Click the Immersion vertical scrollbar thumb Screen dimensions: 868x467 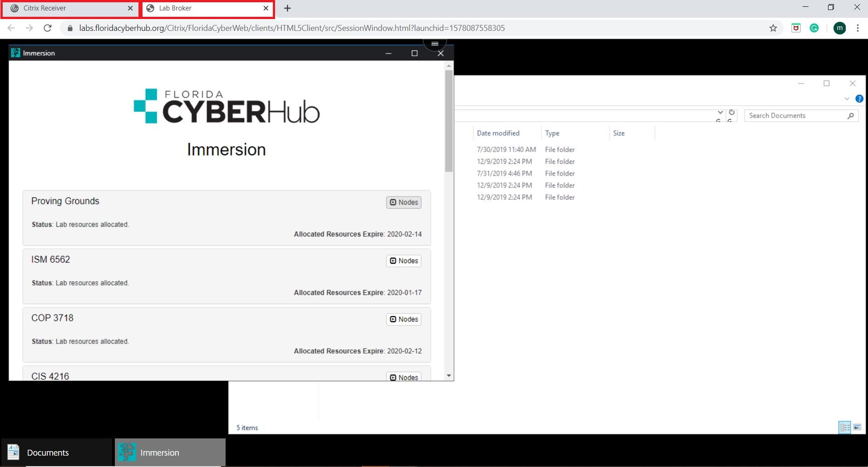click(x=449, y=121)
